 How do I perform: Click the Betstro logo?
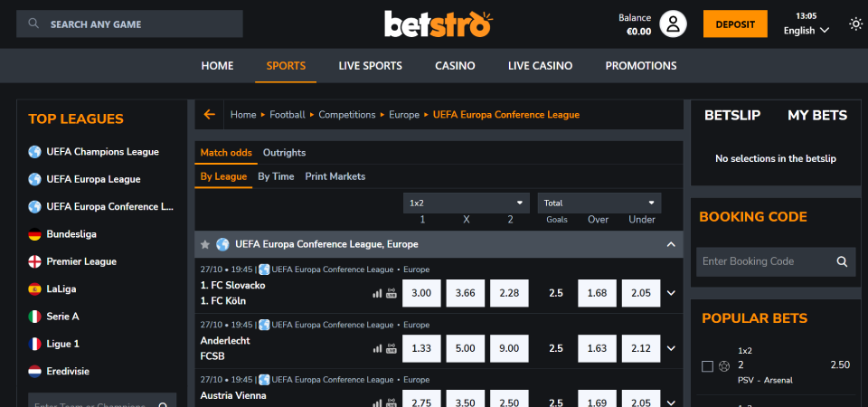(x=439, y=24)
